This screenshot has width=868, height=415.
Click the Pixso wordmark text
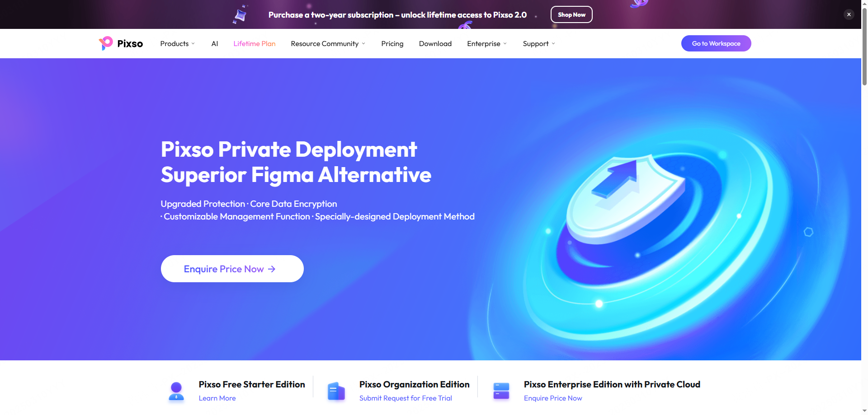[x=130, y=44]
